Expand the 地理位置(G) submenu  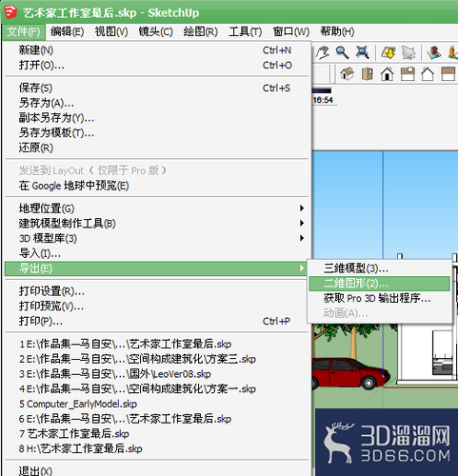(x=157, y=208)
